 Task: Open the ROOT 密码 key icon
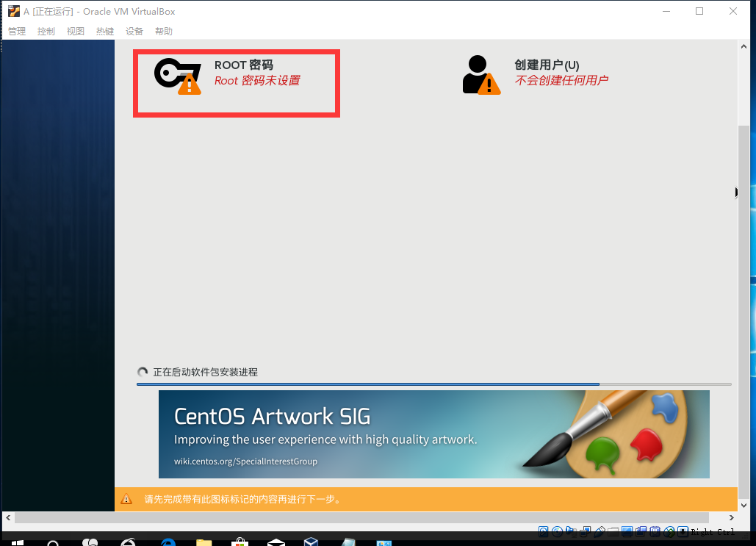(178, 76)
